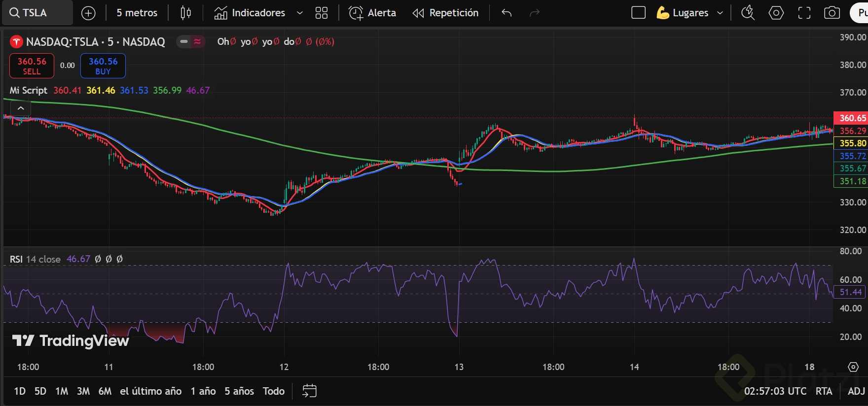Toggle the grey dash pill beside title
The width and height of the screenshot is (868, 406).
click(x=184, y=42)
